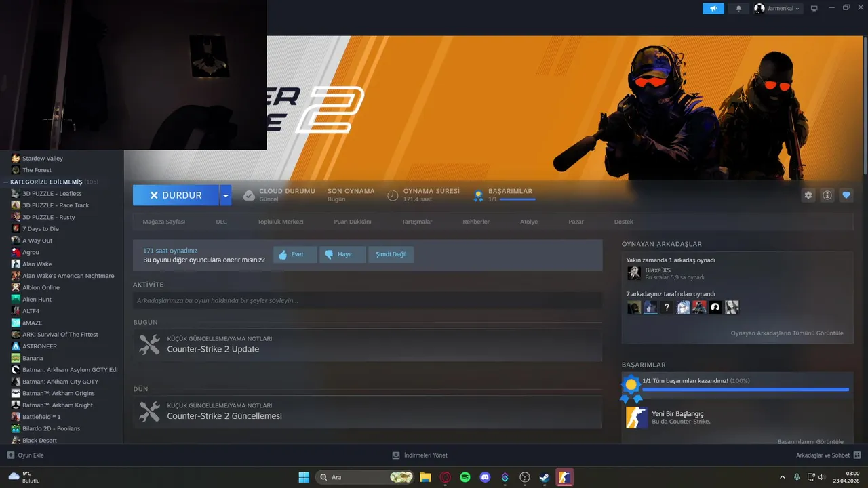Click the taskbar Ara search box

(365, 477)
